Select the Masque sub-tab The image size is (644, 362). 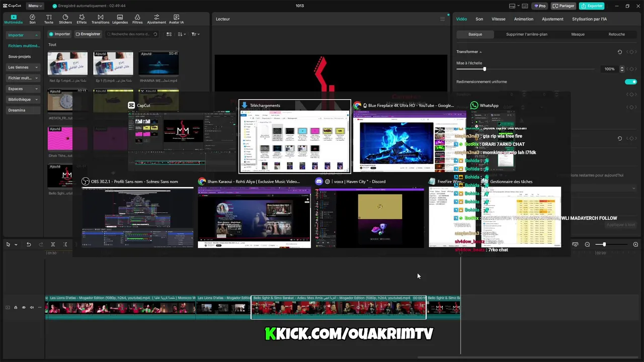[578, 34]
